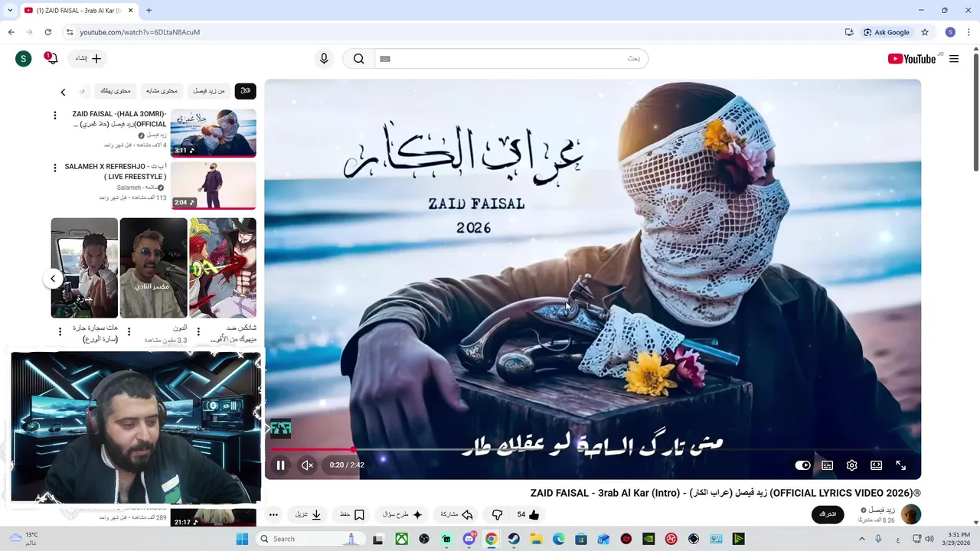Go to the YouTube home logo
This screenshot has height=551, width=980.
[912, 59]
